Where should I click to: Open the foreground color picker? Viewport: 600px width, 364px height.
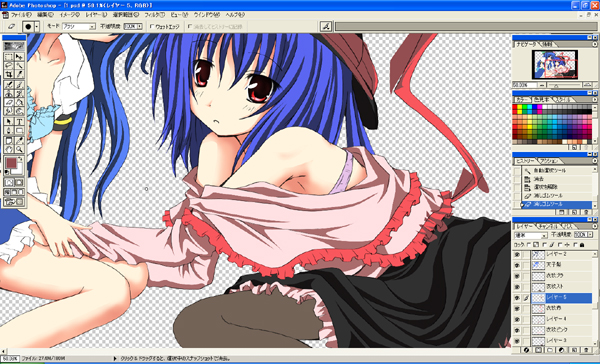point(11,163)
